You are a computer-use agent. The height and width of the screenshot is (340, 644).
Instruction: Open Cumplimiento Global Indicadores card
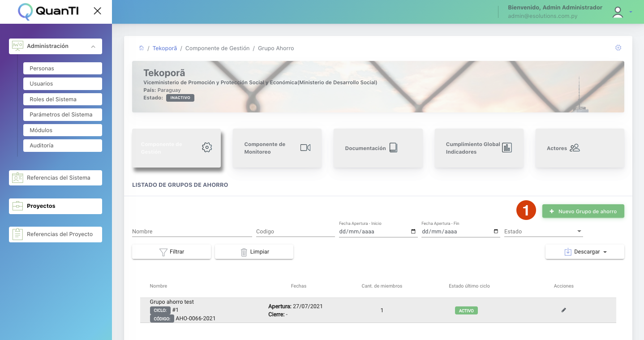[479, 148]
